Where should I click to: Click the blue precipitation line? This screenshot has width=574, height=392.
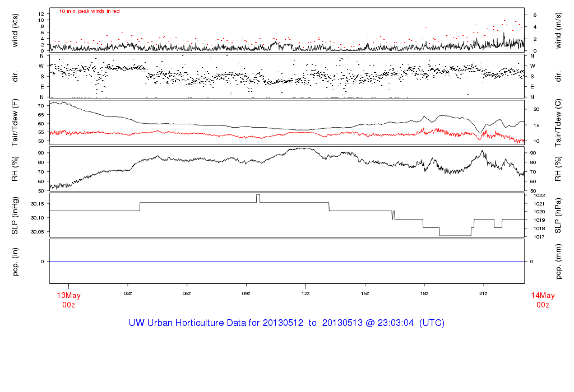(x=287, y=262)
